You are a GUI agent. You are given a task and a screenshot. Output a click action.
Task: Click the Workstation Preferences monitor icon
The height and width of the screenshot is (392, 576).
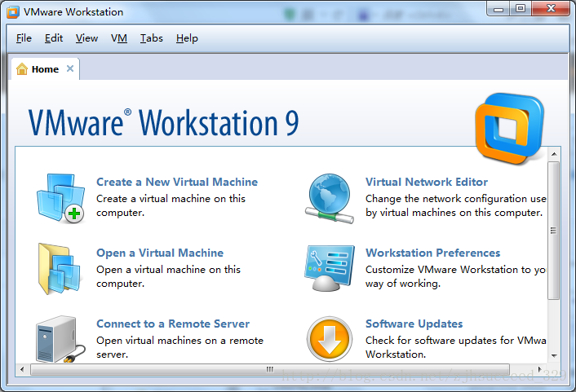coord(330,268)
